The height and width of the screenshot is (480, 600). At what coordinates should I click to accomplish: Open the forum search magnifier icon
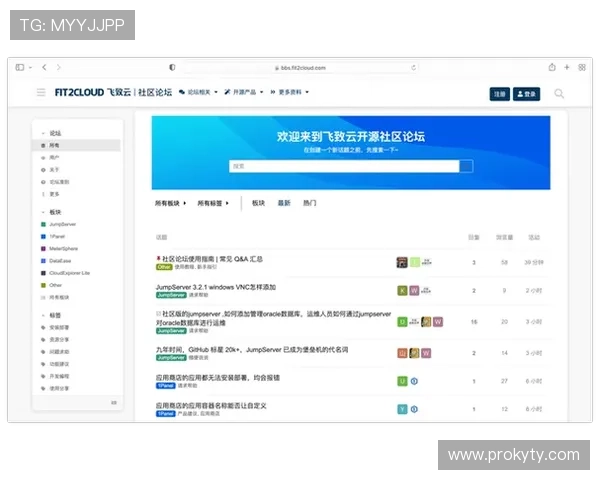[559, 93]
